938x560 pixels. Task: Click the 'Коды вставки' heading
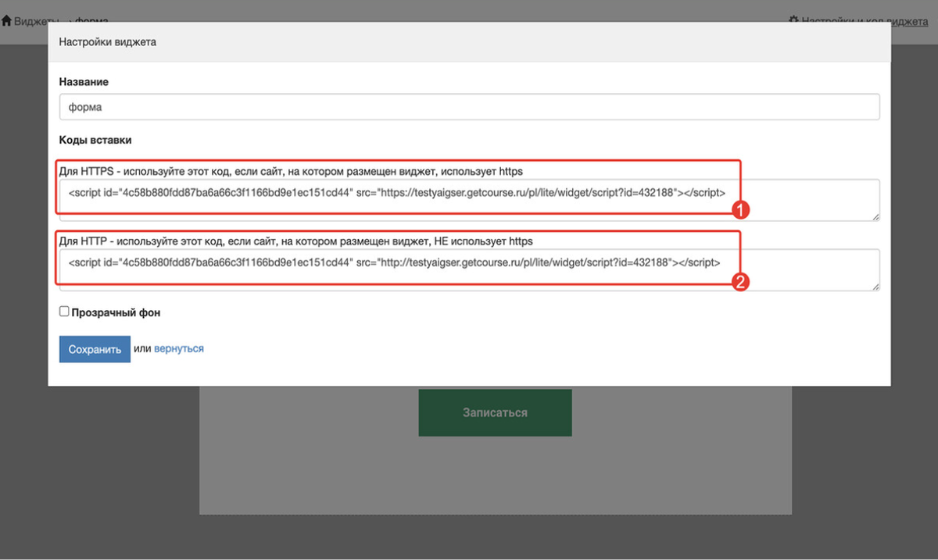[95, 141]
